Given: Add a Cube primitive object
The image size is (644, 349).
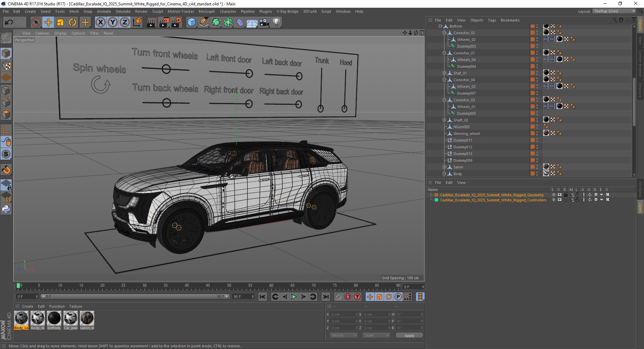Looking at the screenshot, I should pos(192,22).
